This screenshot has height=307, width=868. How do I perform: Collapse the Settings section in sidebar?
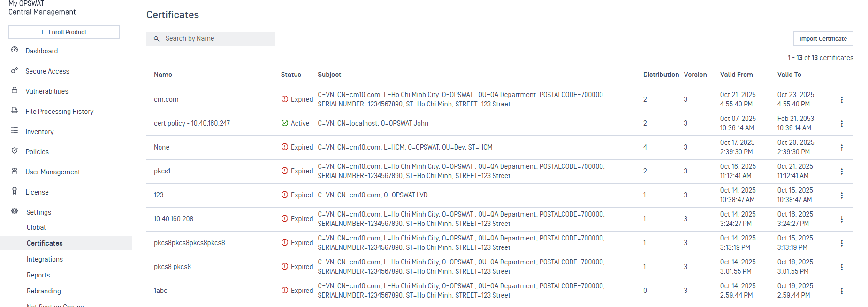(38, 212)
